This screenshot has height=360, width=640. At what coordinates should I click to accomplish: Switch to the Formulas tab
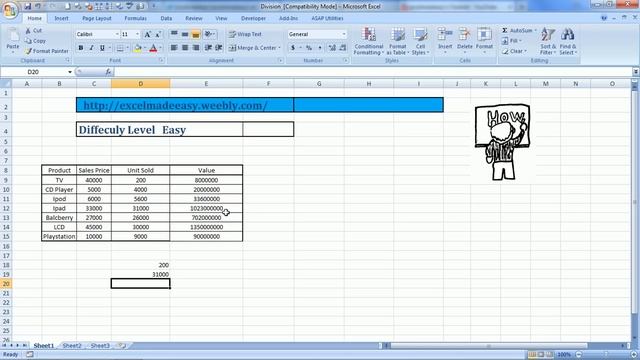click(136, 18)
